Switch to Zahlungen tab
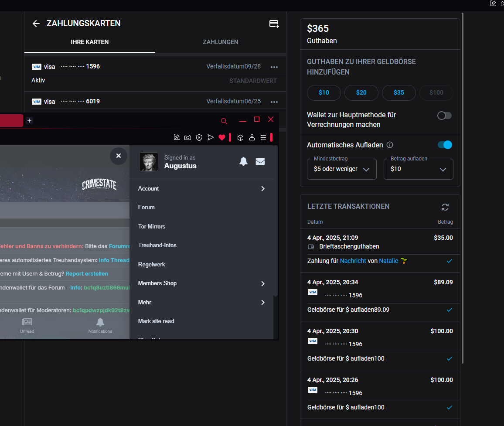This screenshot has width=504, height=426. click(x=221, y=42)
